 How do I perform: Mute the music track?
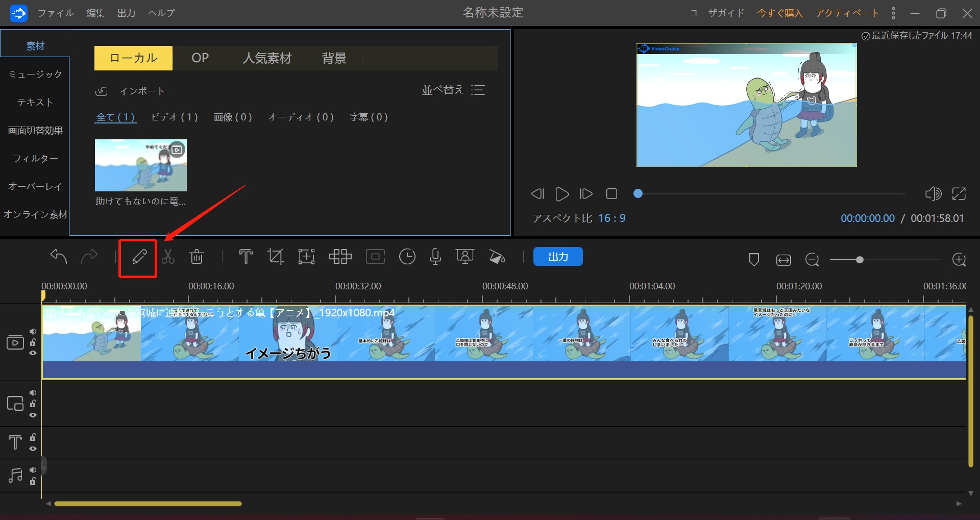[33, 470]
